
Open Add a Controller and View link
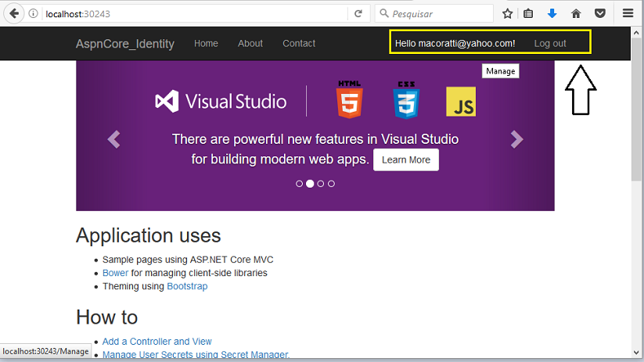(157, 342)
